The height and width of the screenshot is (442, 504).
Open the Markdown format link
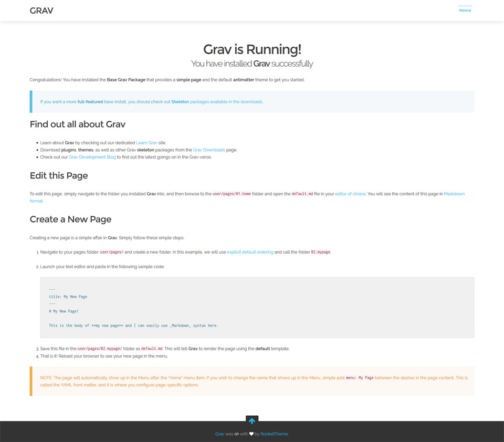click(x=454, y=194)
